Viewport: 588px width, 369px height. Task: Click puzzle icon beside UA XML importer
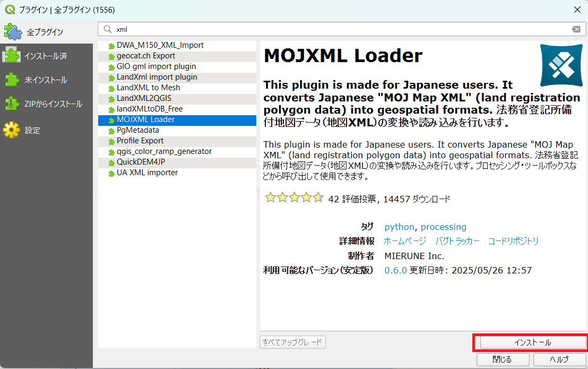(x=111, y=173)
